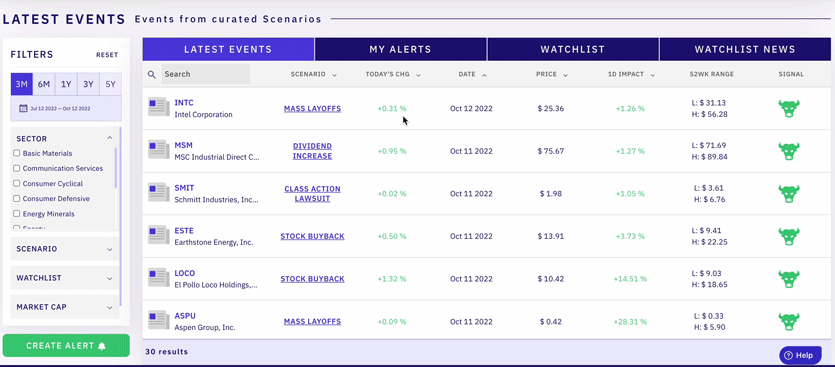Check the Communication Services sector box
Image resolution: width=835 pixels, height=367 pixels.
[17, 168]
